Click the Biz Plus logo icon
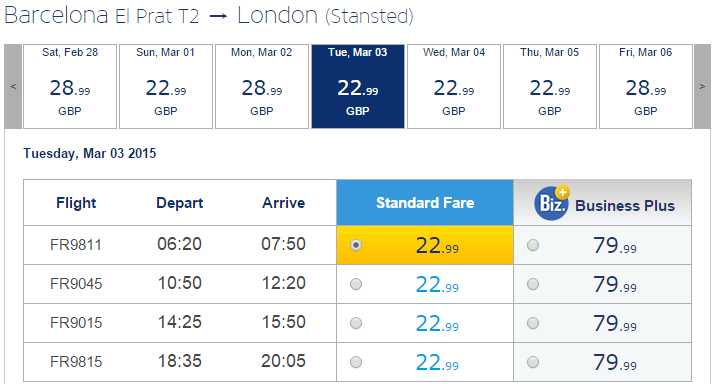 (551, 203)
